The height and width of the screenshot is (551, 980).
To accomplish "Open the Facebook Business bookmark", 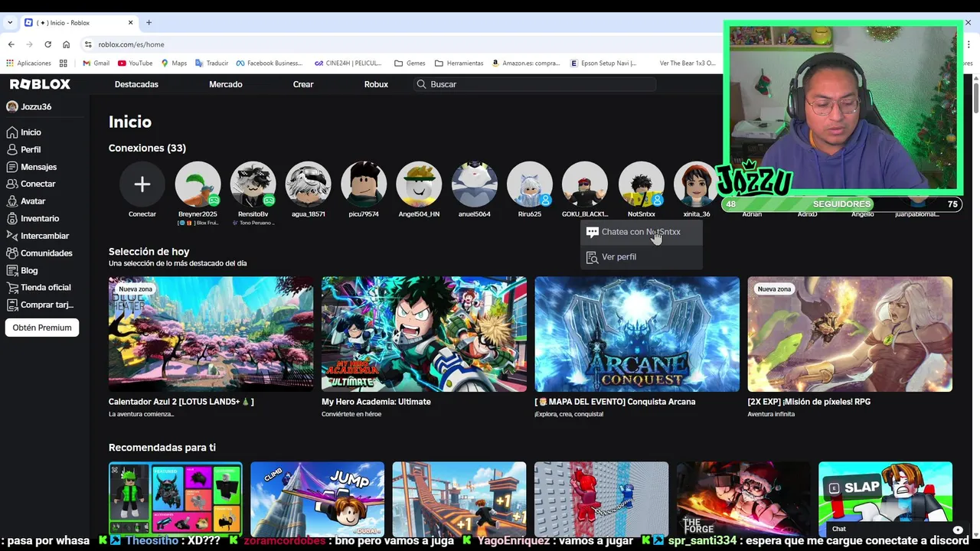I will pos(269,63).
